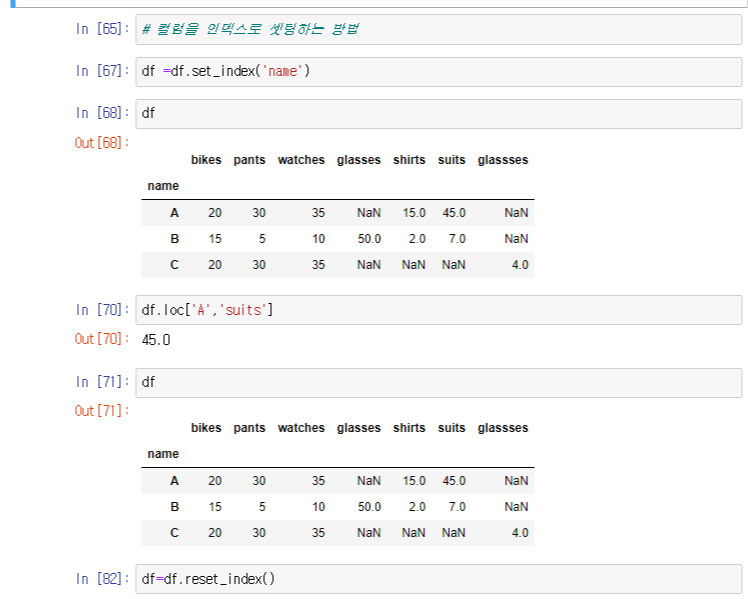Select the In [70] prompt label
748x599 pixels.
[102, 310]
